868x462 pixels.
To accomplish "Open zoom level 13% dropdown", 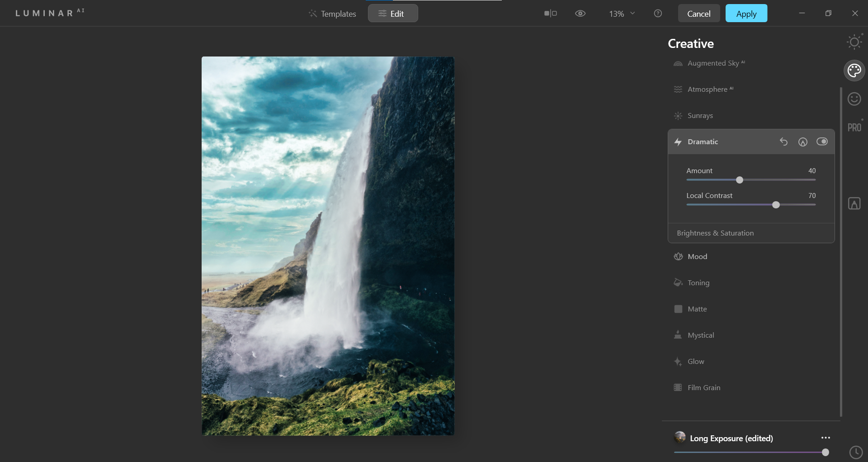I will pyautogui.click(x=622, y=14).
